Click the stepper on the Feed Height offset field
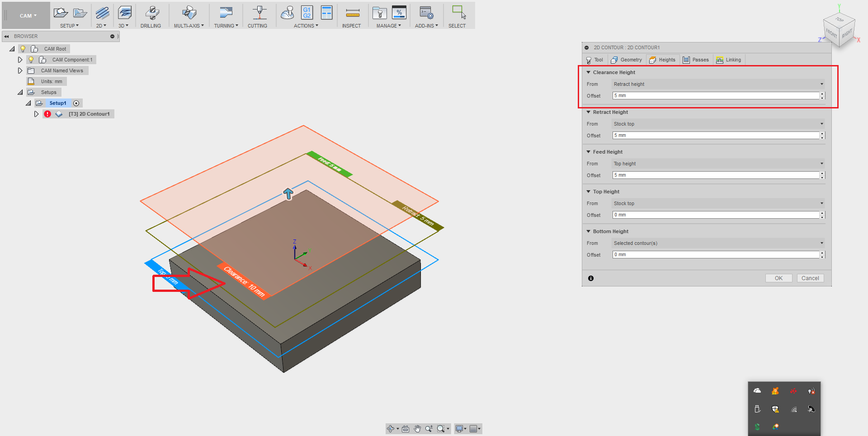This screenshot has height=436, width=868. pyautogui.click(x=822, y=175)
